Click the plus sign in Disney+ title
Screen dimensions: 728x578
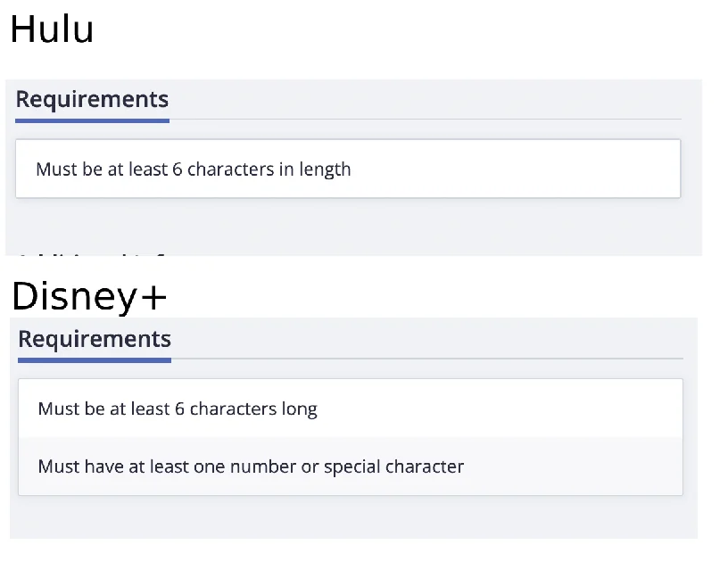coord(156,295)
